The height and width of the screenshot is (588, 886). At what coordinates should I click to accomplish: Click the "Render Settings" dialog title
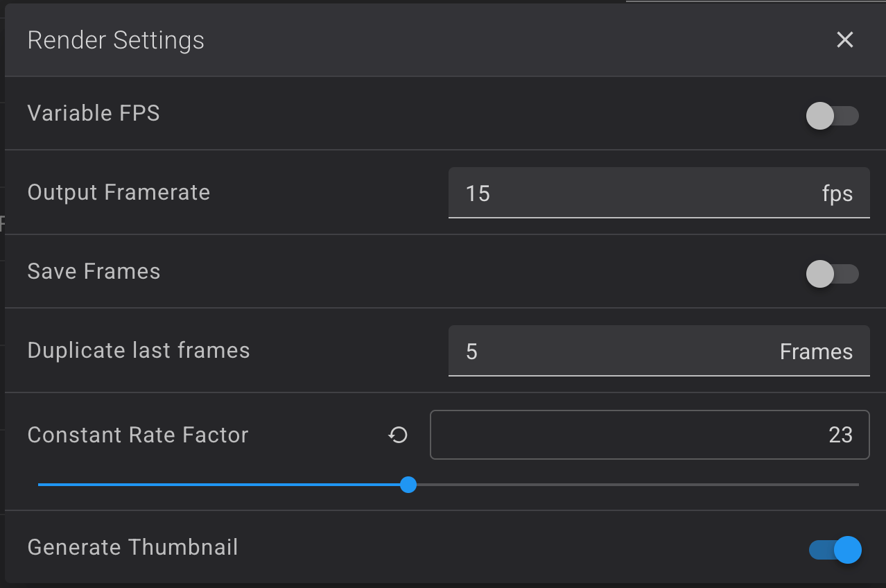pyautogui.click(x=116, y=40)
